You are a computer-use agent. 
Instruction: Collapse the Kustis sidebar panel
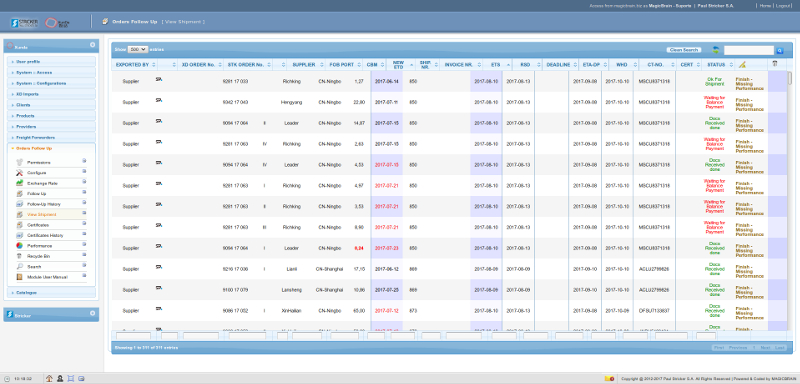(92, 45)
